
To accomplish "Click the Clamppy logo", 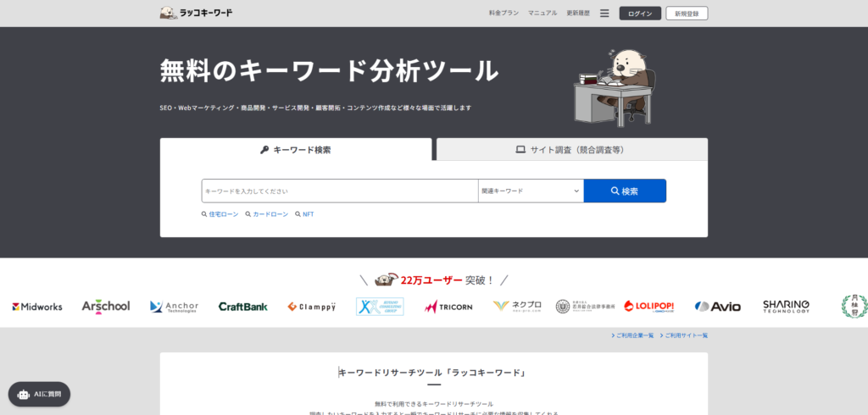I will [312, 307].
